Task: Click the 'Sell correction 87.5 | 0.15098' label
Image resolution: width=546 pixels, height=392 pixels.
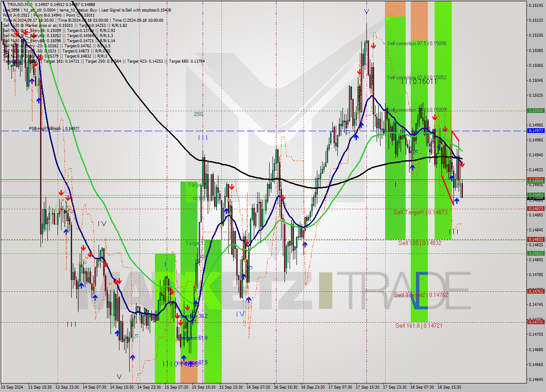Action: (x=417, y=43)
